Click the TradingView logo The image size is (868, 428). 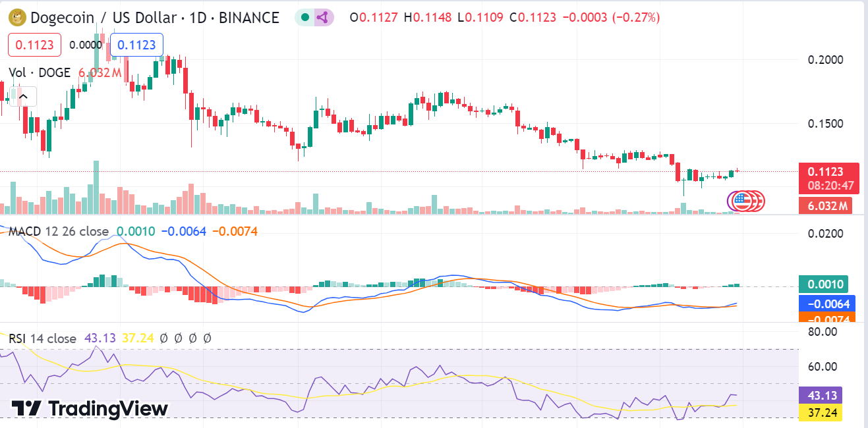90,408
